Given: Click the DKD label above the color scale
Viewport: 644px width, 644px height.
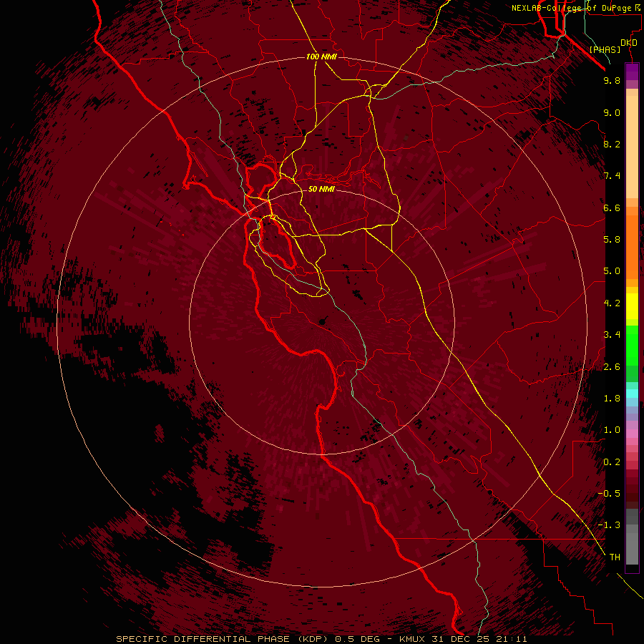Looking at the screenshot, I should point(628,43).
